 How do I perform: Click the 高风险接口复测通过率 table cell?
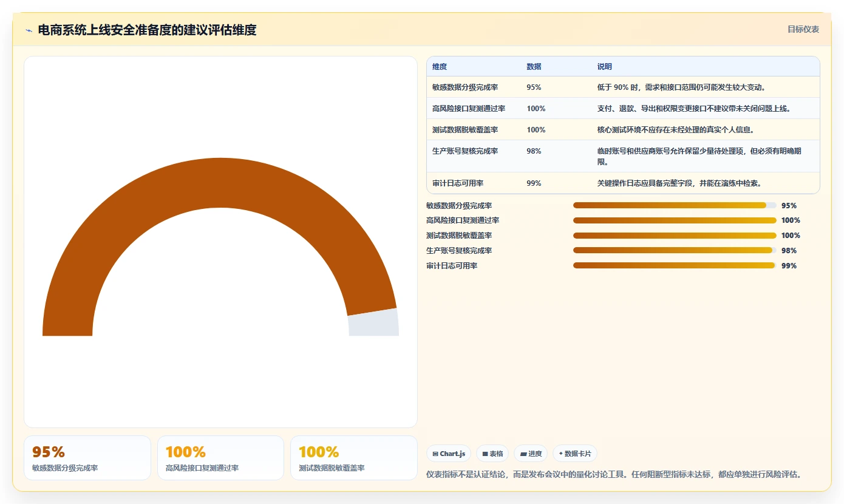click(x=469, y=109)
